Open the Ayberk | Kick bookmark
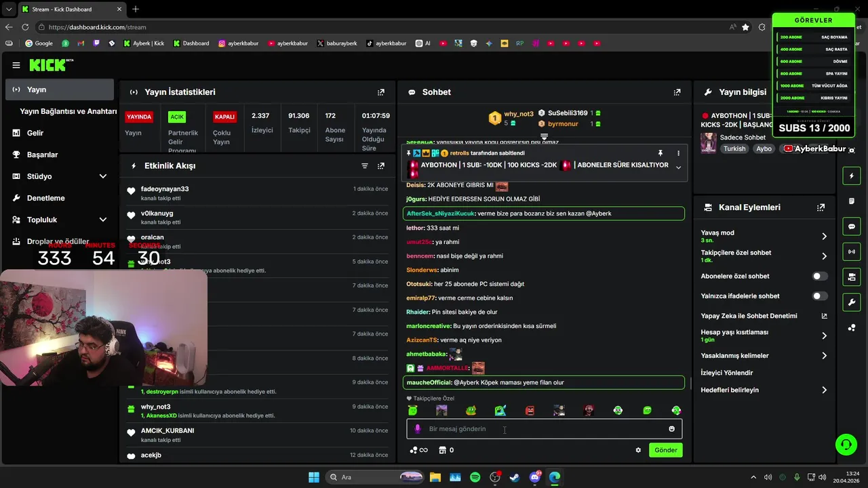This screenshot has height=488, width=868. tap(144, 43)
